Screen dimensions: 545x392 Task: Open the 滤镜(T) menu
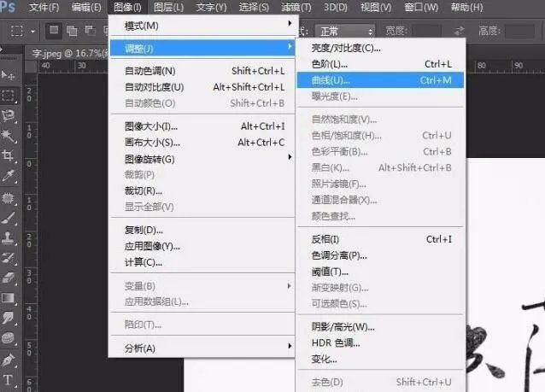[296, 8]
